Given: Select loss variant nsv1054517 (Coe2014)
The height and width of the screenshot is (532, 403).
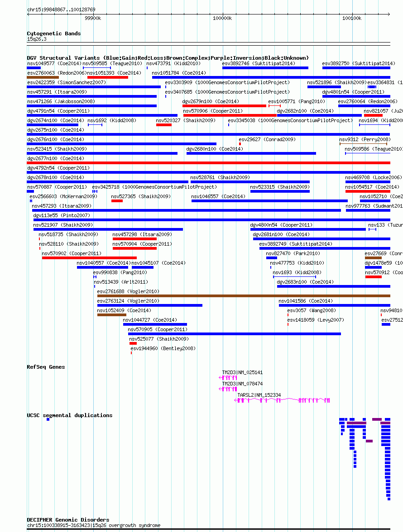Looking at the screenshot, I should [368, 191].
